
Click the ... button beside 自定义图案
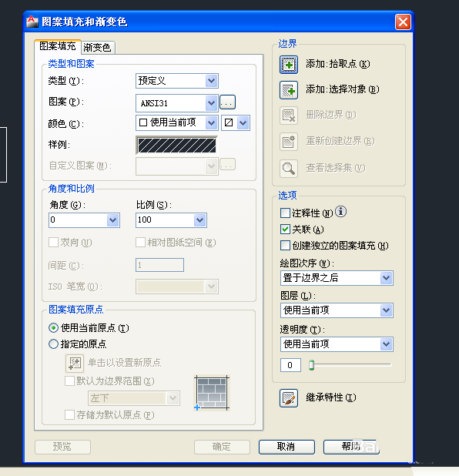(227, 165)
